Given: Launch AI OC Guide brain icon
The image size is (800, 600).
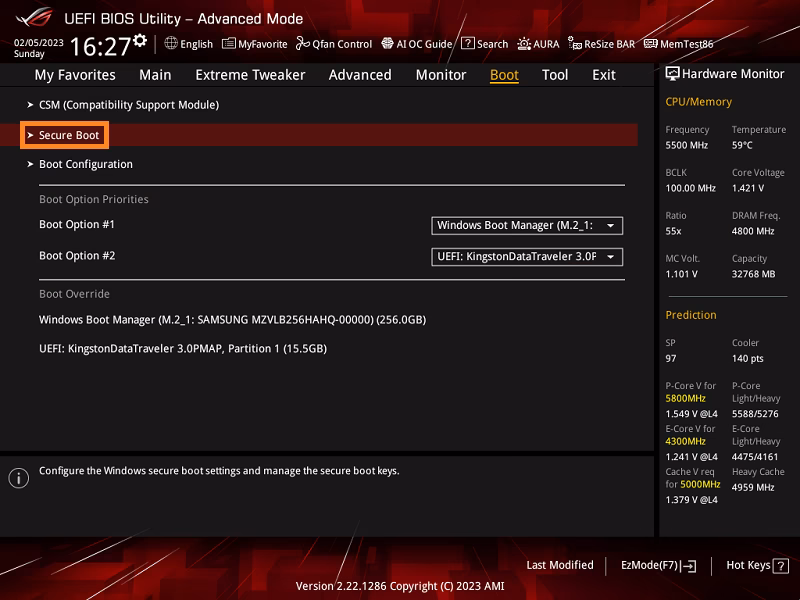Looking at the screenshot, I should [x=387, y=43].
